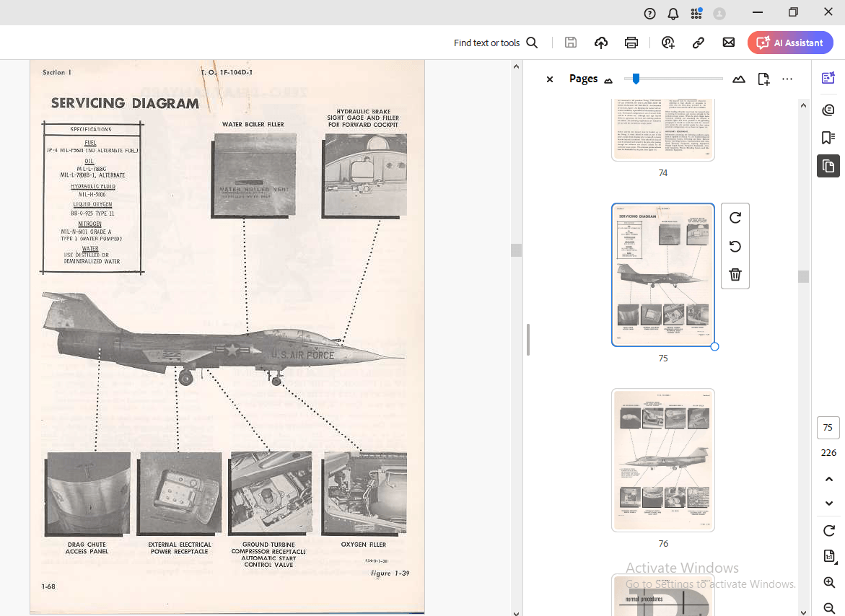Screen dimensions: 845x616
Task: Copy a link to the file
Action: point(699,43)
